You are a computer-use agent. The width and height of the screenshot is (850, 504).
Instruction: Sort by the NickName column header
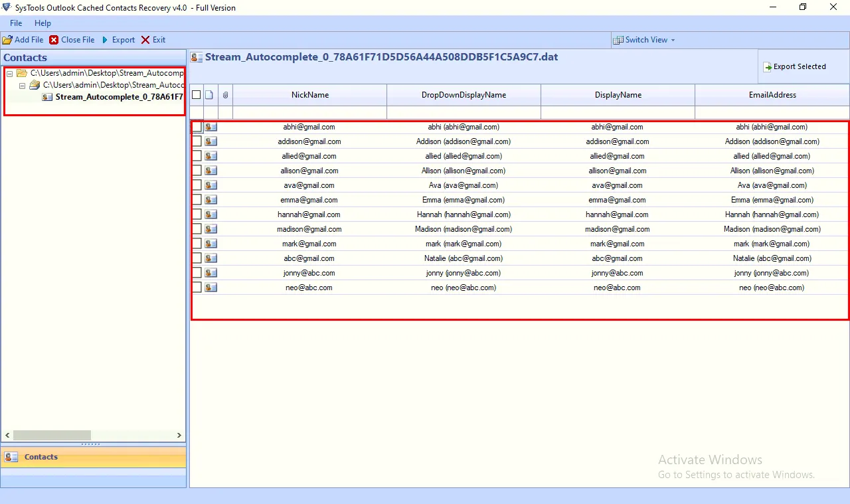click(x=310, y=95)
